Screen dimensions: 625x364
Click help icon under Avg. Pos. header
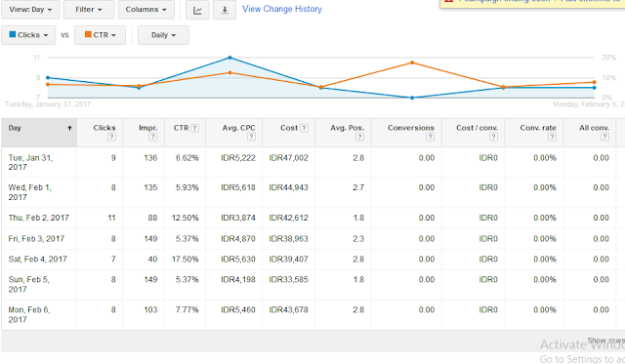360,137
